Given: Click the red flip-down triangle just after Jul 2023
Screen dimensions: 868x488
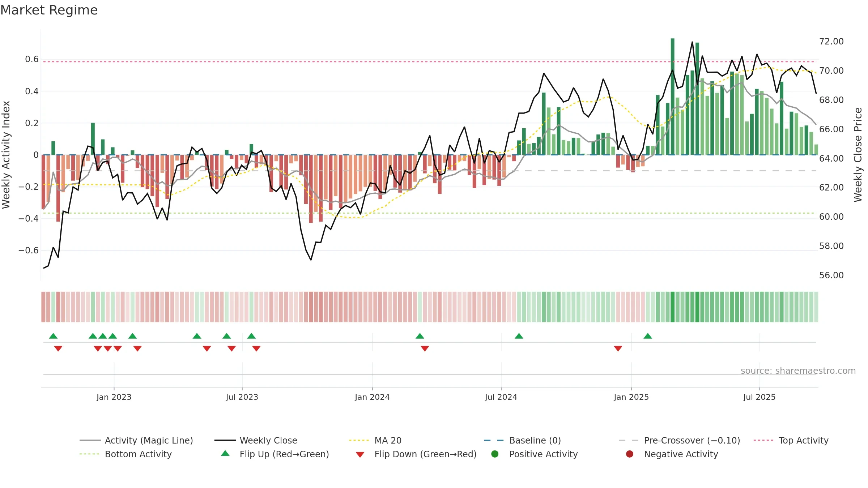Looking at the screenshot, I should [256, 348].
